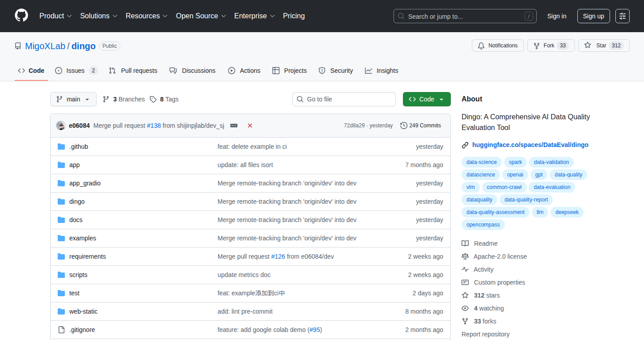
Task: Click the eye icon beside 4 watching
Action: 465,308
